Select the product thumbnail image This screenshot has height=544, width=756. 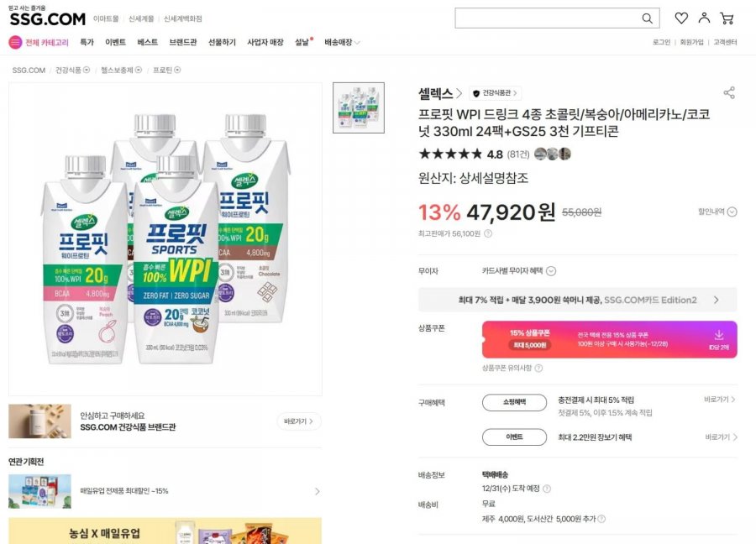[x=359, y=107]
